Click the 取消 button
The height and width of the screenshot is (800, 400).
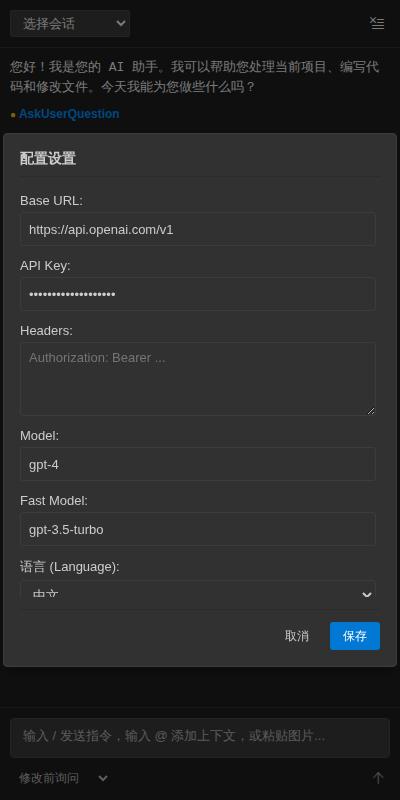296,636
